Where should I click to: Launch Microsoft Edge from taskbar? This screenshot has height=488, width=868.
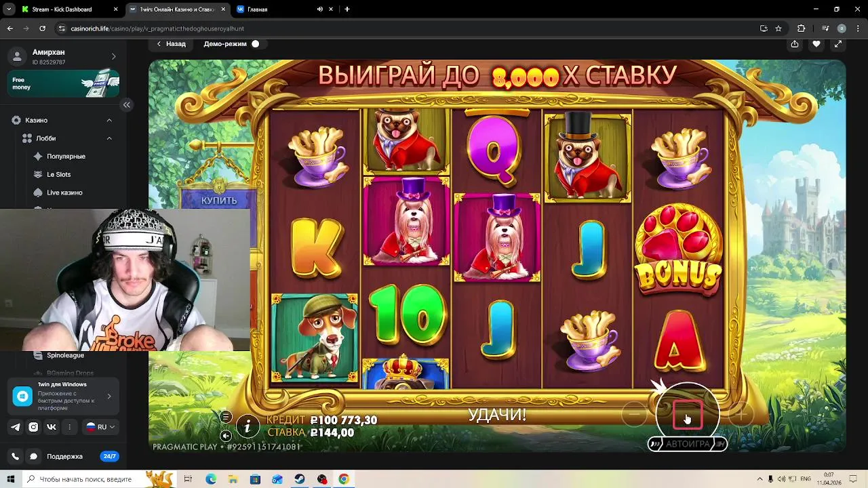coord(211,479)
